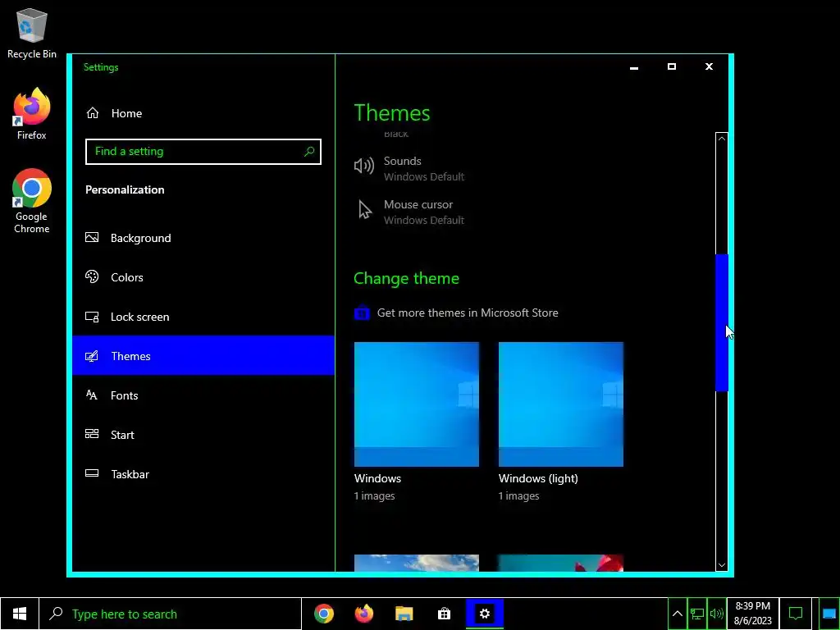The image size is (840, 630).
Task: Click the Themes brush icon in sidebar
Action: point(92,356)
